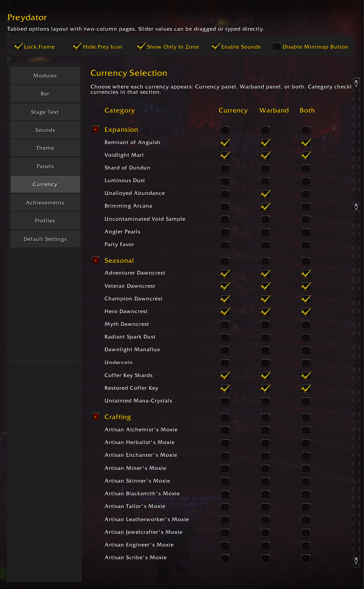Switch to the Profiles tab
Image resolution: width=364 pixels, height=589 pixels.
45,221
